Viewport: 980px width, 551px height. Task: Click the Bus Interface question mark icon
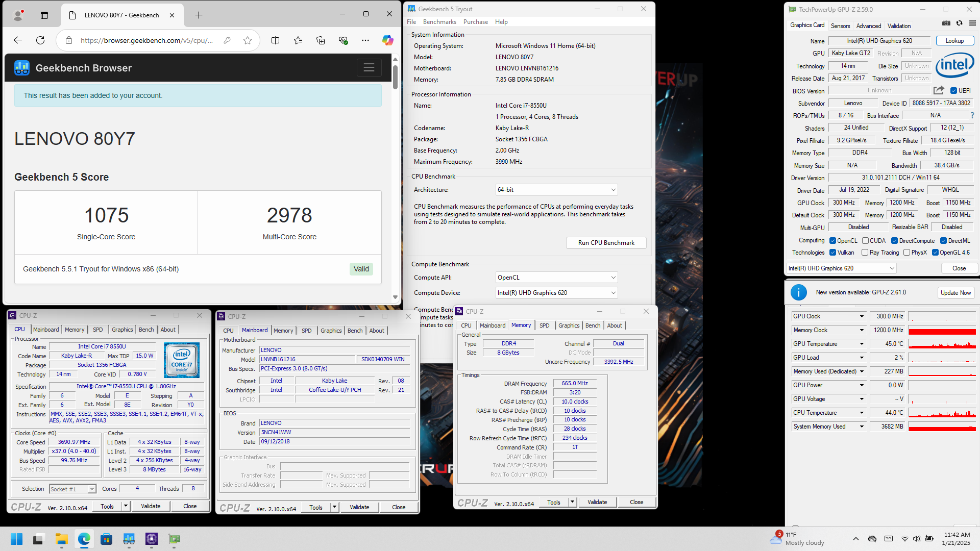tap(972, 115)
